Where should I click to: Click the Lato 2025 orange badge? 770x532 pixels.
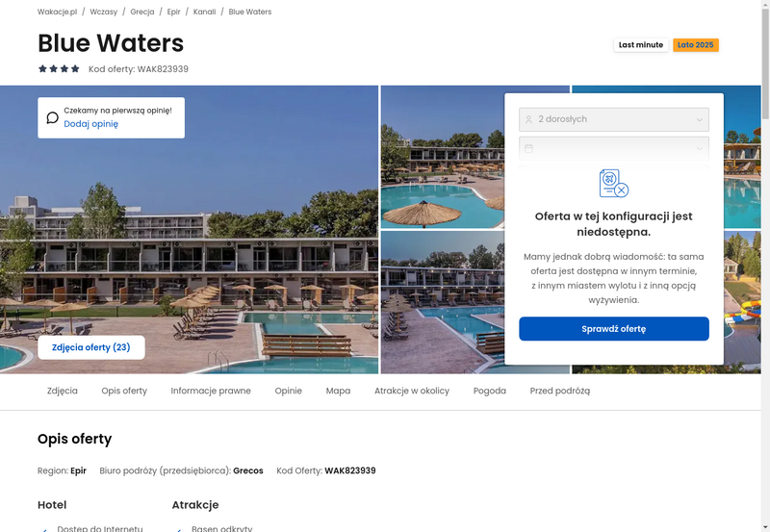coord(695,44)
